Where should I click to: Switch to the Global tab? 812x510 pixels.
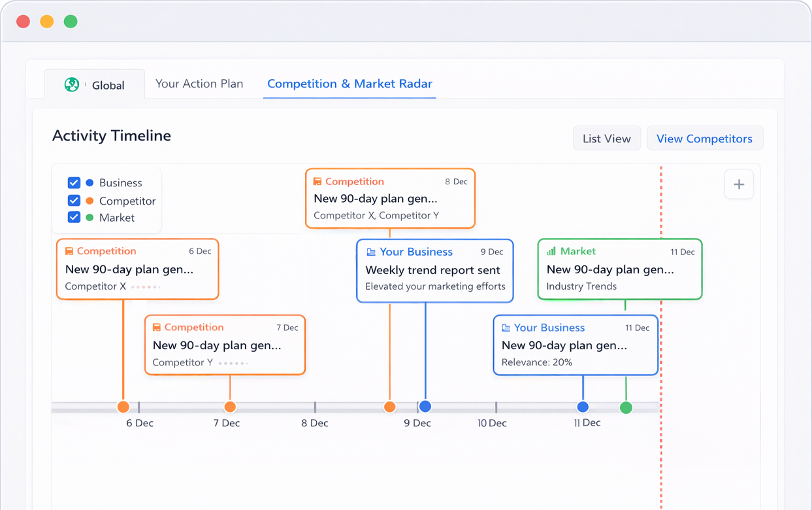click(x=95, y=84)
